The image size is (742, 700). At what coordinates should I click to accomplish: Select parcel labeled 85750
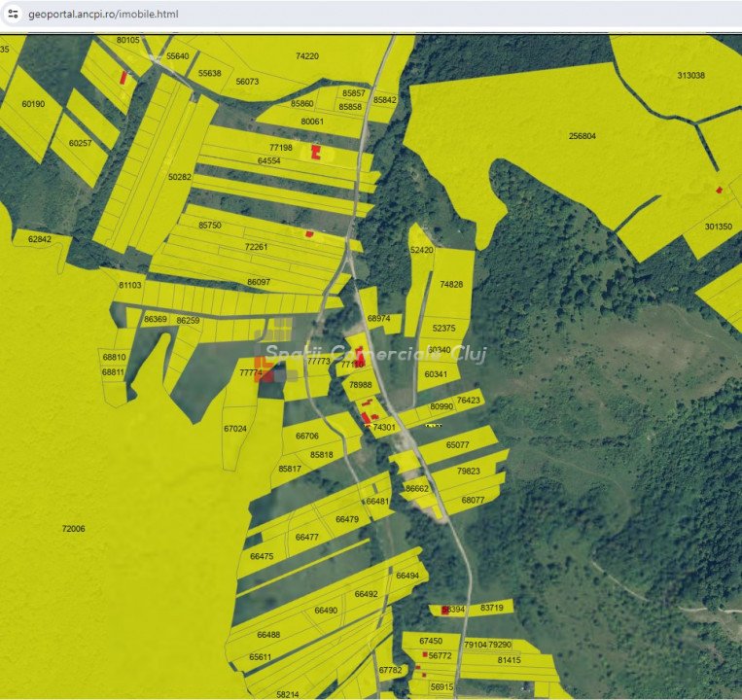tap(209, 226)
